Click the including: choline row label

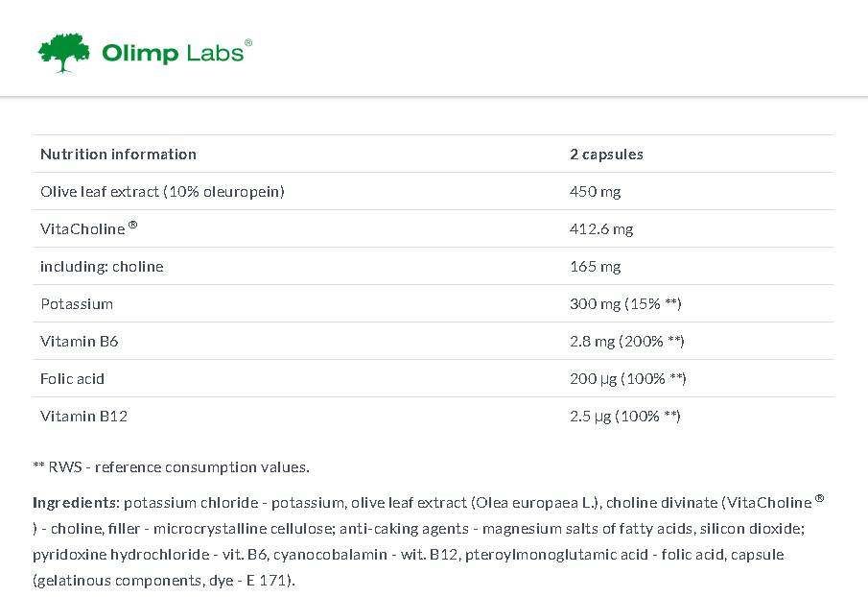(x=102, y=266)
